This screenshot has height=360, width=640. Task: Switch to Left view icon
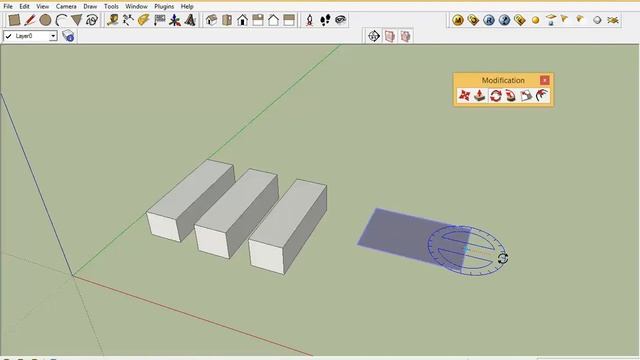[289, 20]
